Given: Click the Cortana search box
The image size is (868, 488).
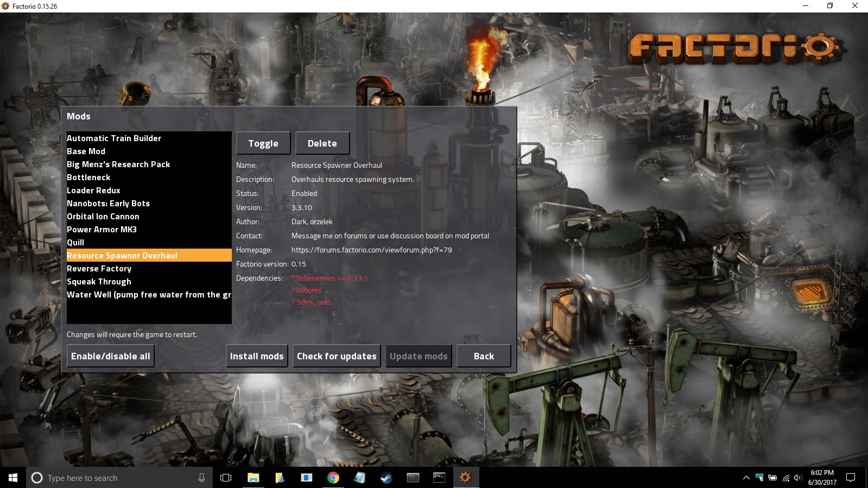Looking at the screenshot, I should [x=119, y=478].
